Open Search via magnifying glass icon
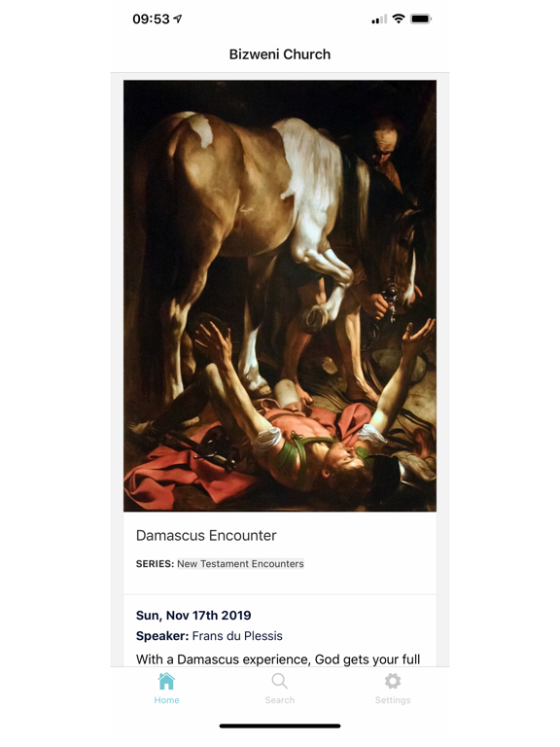The height and width of the screenshot is (747, 560). (280, 681)
